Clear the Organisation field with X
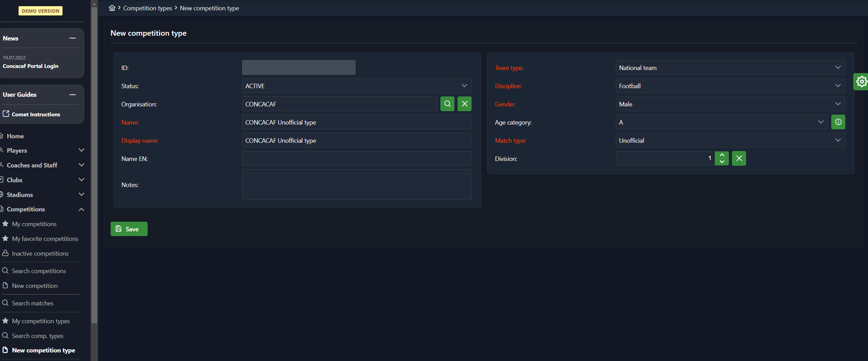This screenshot has height=361, width=868. coord(464,104)
